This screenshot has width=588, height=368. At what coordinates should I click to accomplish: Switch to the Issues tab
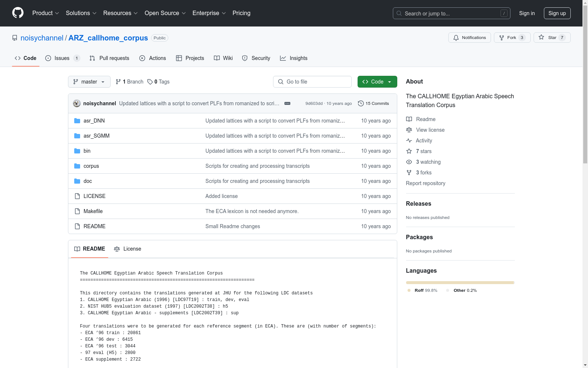point(62,58)
